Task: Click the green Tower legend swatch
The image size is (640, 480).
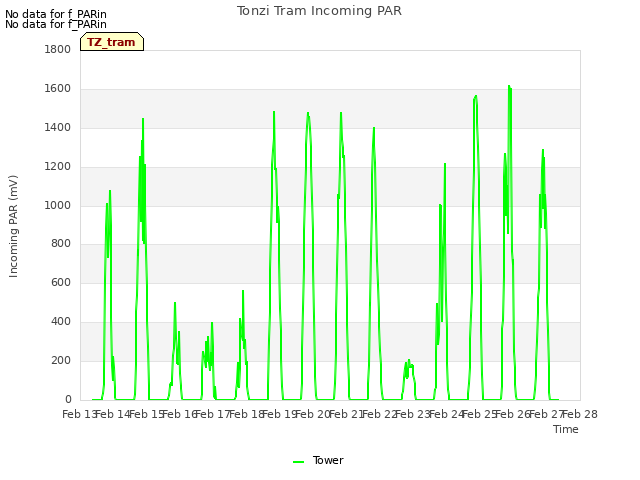Action: coord(298,462)
